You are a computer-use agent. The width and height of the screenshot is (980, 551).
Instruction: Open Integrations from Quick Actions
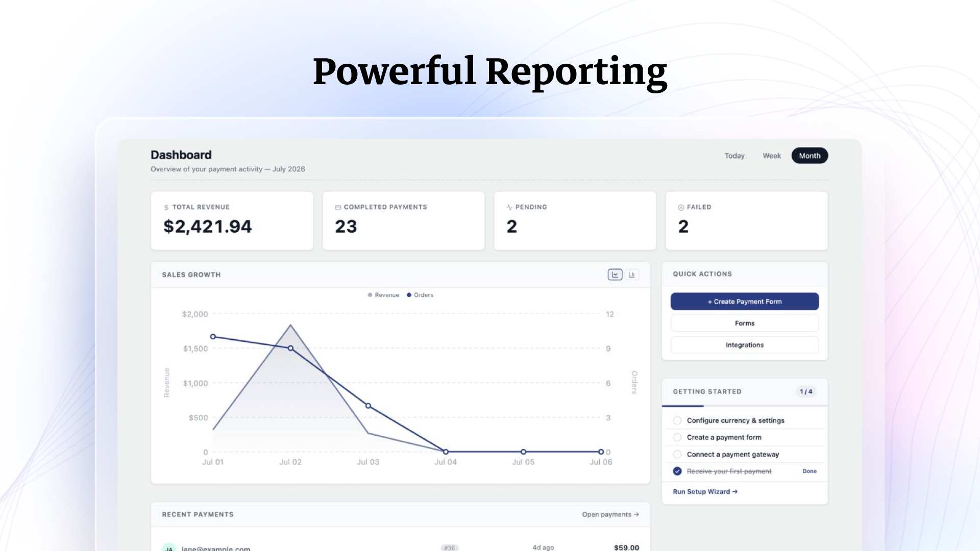[745, 345]
